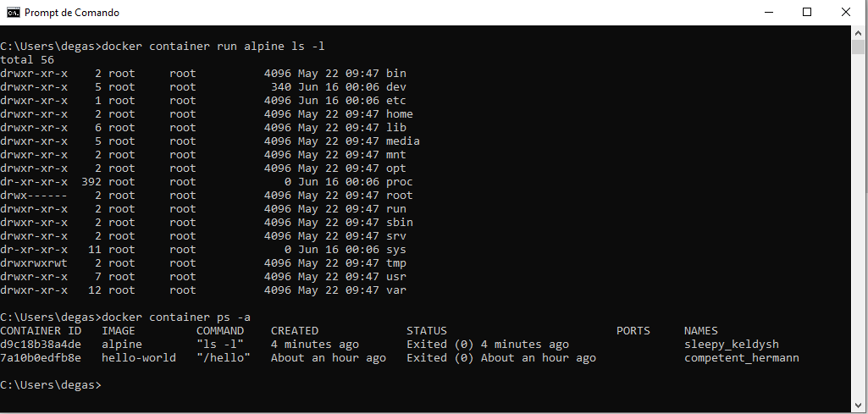Close the Prompt de Comando window
Viewport: 868px width, 414px height.
(846, 12)
